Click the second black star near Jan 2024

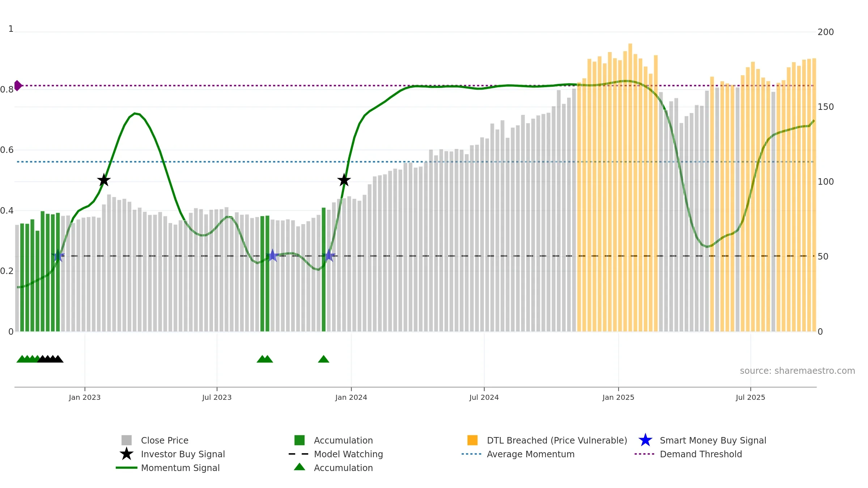tap(344, 180)
